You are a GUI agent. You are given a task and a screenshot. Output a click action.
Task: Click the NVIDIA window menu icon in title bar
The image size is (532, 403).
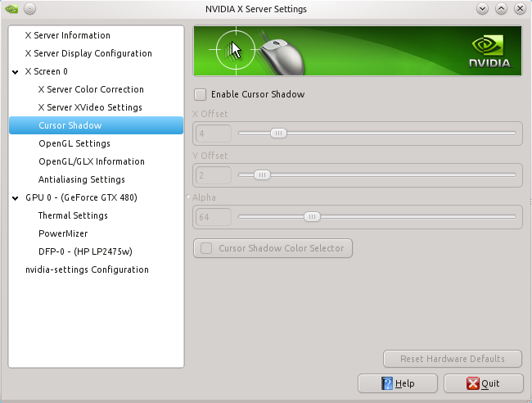11,9
